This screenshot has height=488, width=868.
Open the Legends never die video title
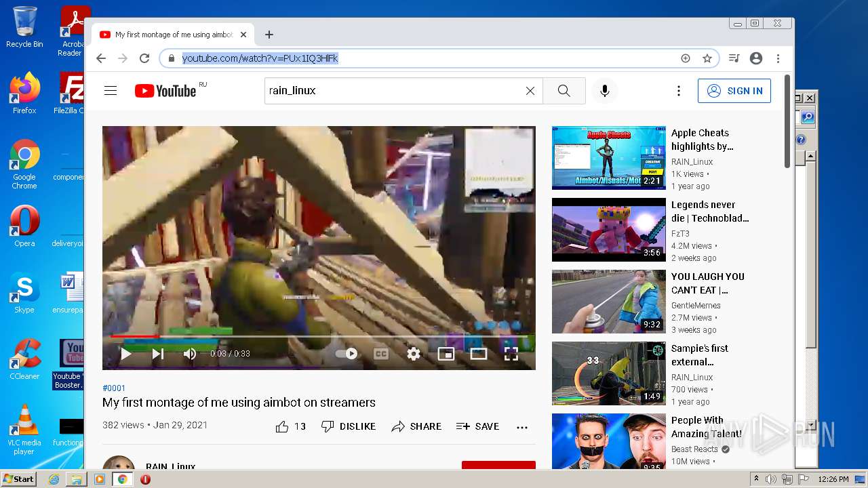point(710,211)
